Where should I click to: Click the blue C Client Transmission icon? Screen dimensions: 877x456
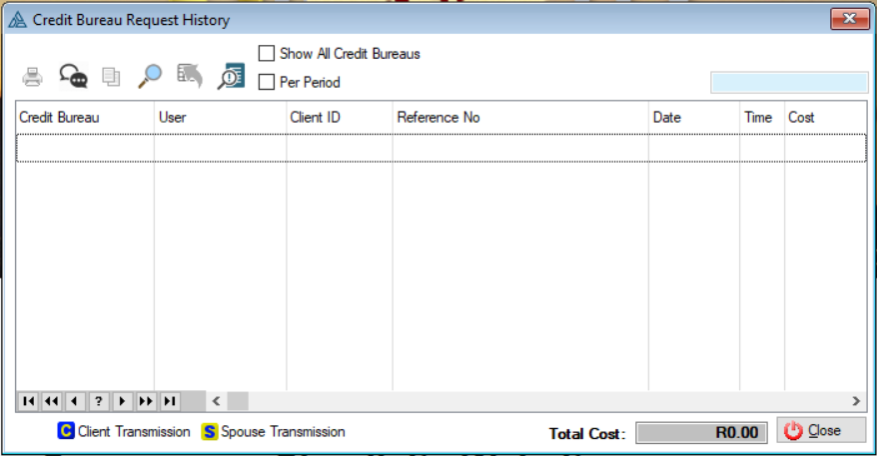[66, 432]
